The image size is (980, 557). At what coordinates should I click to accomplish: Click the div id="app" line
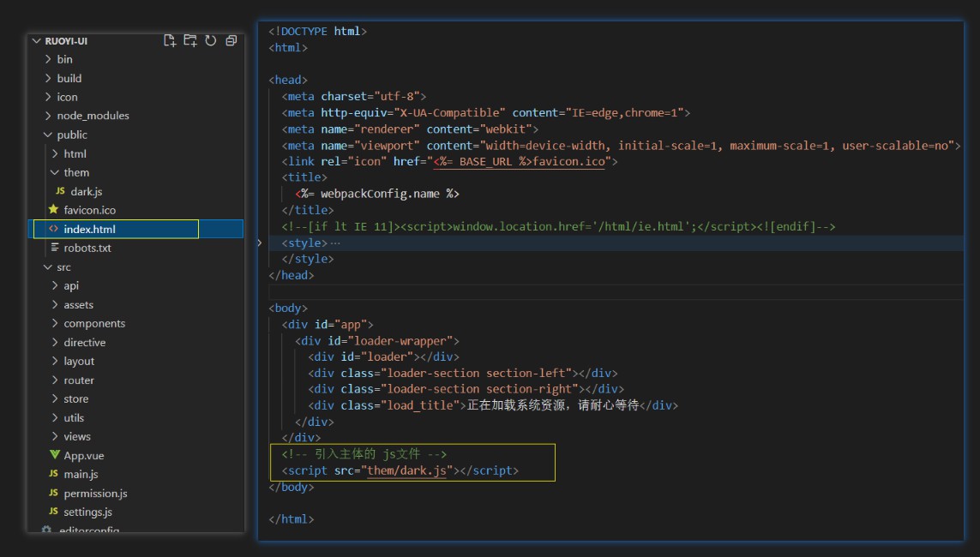click(x=328, y=324)
